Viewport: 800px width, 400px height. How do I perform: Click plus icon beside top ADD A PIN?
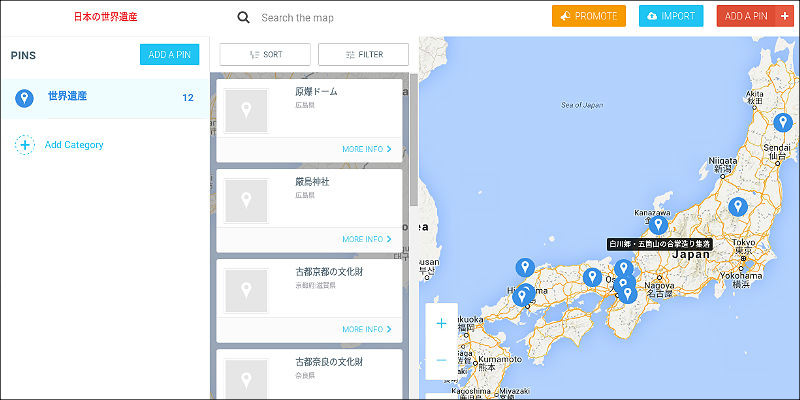click(x=785, y=16)
